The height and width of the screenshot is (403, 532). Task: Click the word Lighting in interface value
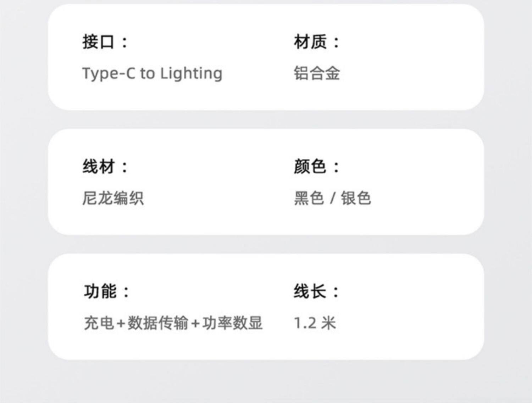[x=191, y=73]
